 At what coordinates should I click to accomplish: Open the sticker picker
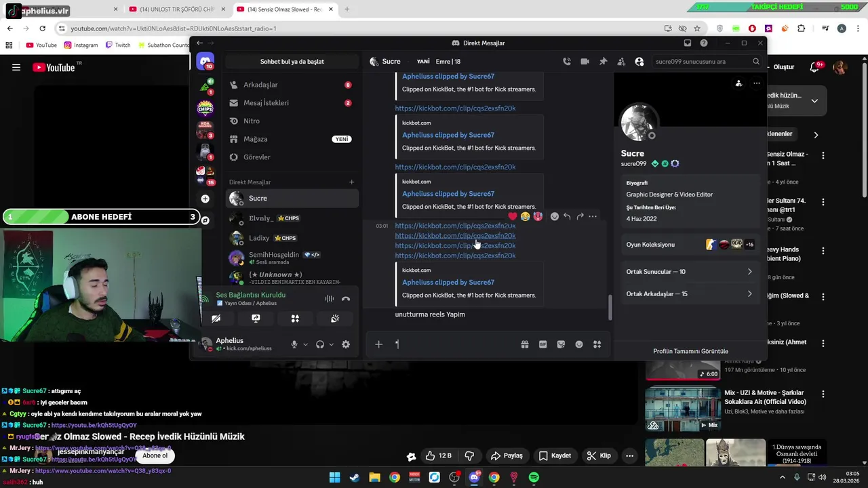coord(561,345)
